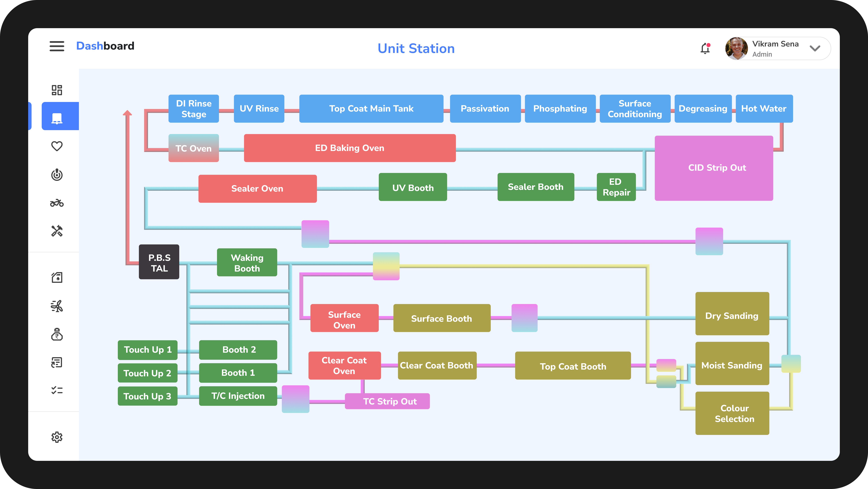
Task: Open the Sealer Oven station
Action: [257, 189]
